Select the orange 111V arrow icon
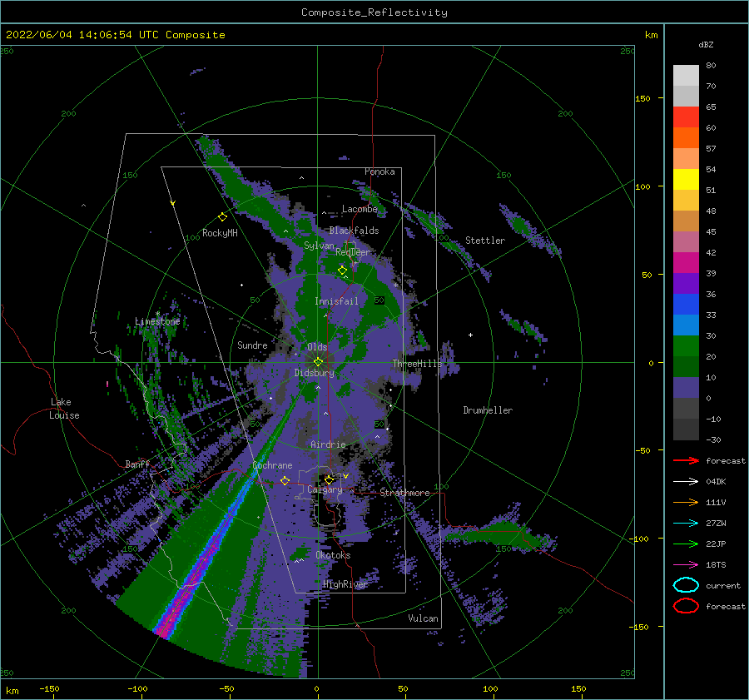 (x=686, y=502)
